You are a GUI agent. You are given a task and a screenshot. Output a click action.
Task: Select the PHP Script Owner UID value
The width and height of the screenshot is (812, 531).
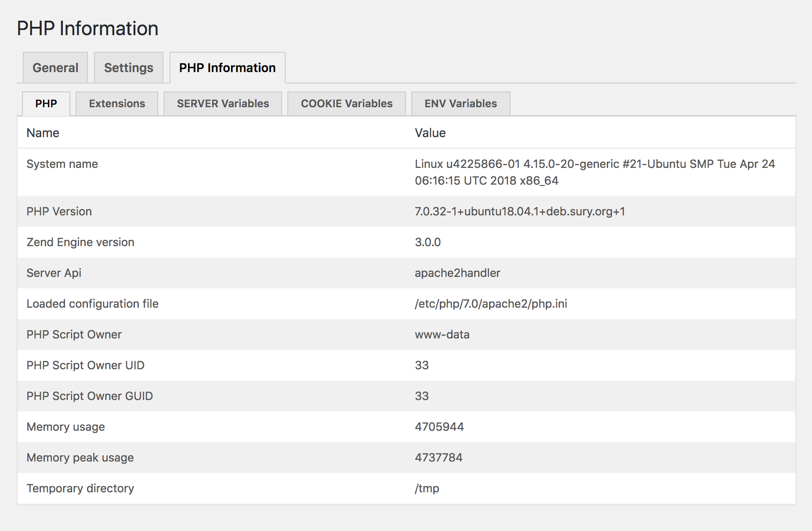click(x=421, y=365)
